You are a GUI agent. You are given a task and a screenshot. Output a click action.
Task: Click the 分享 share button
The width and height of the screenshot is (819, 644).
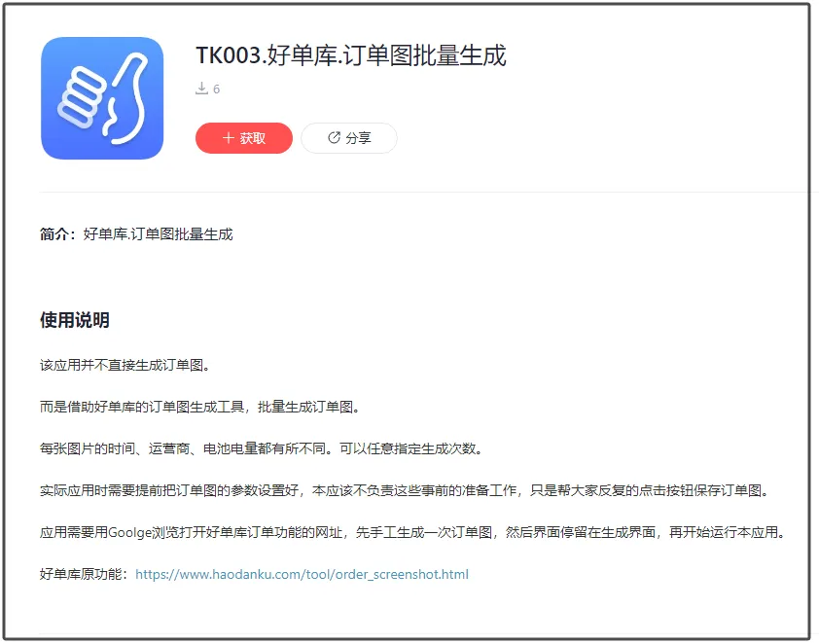349,138
